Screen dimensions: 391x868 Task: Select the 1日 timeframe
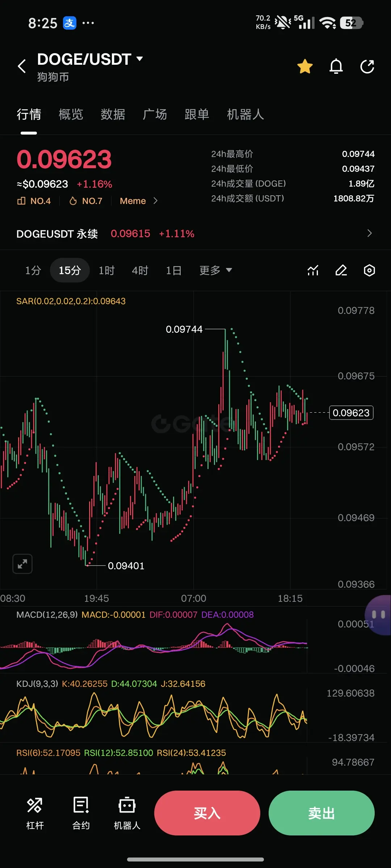tap(174, 271)
